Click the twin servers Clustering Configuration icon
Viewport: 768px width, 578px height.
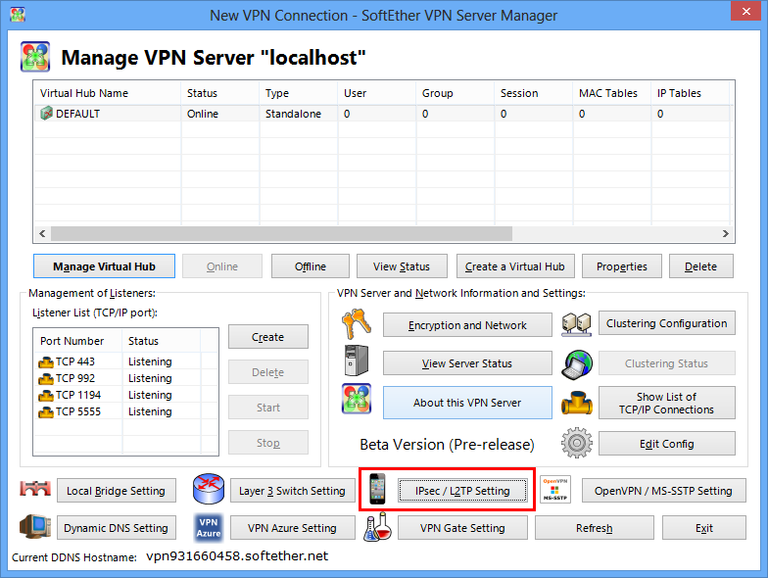point(576,324)
